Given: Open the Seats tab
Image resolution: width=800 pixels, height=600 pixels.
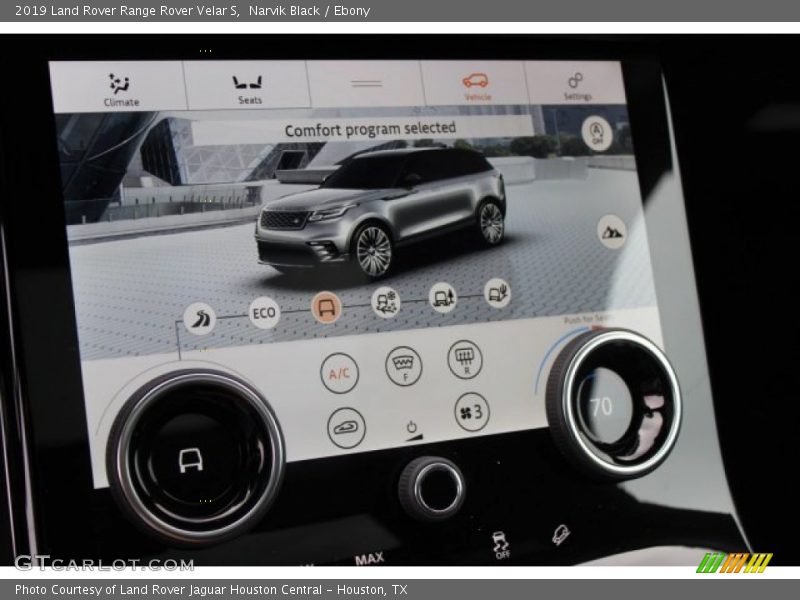Looking at the screenshot, I should pos(248,89).
